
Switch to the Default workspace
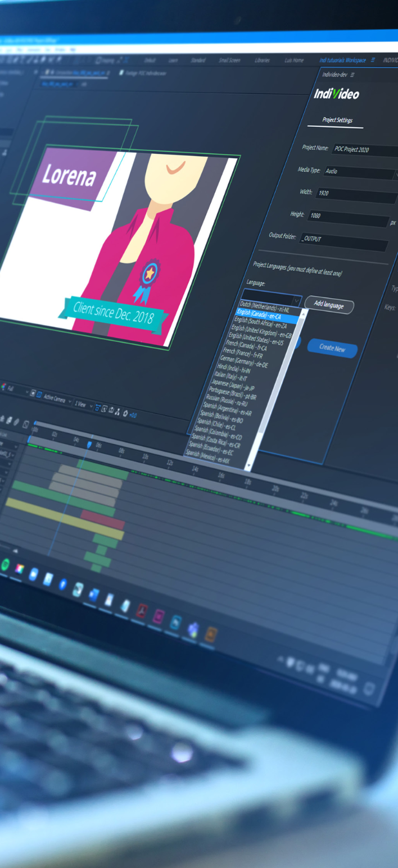(x=150, y=60)
